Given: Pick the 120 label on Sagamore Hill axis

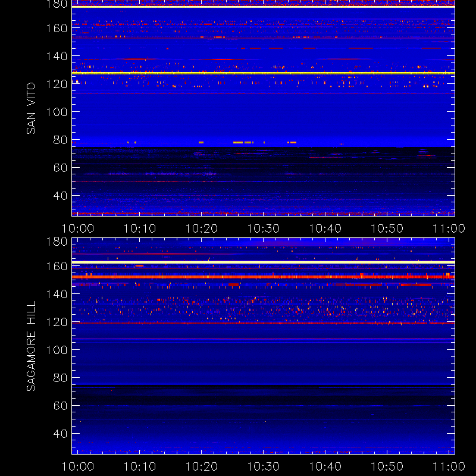Looking at the screenshot, I should [57, 322].
